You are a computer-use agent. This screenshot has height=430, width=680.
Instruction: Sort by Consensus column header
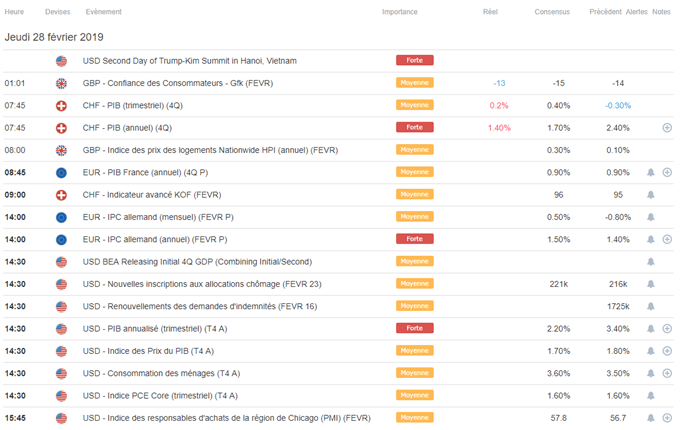click(552, 12)
